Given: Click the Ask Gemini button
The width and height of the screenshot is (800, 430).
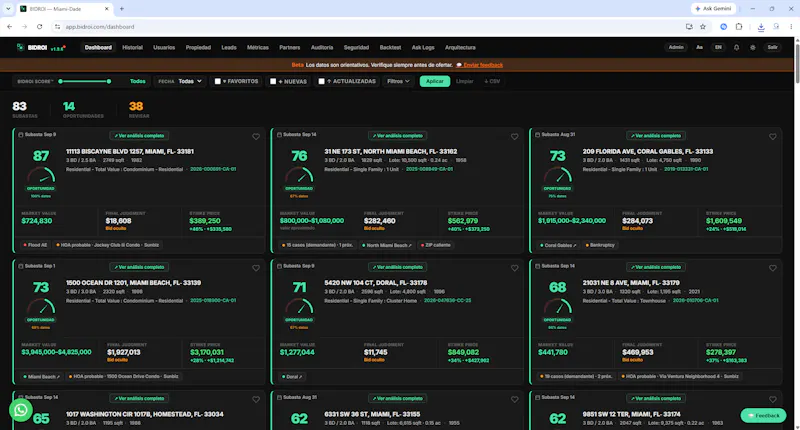Looking at the screenshot, I should tap(713, 9).
